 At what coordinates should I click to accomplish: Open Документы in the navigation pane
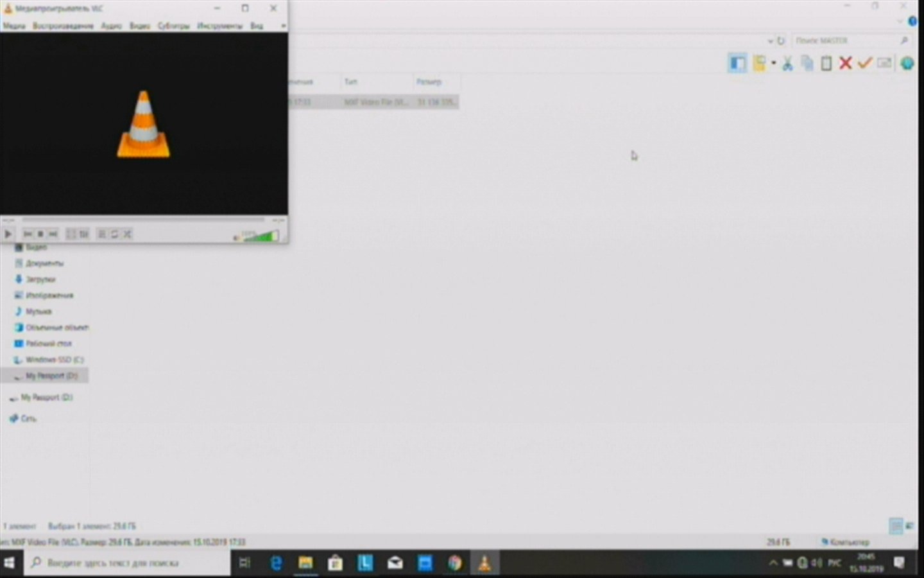tap(44, 263)
